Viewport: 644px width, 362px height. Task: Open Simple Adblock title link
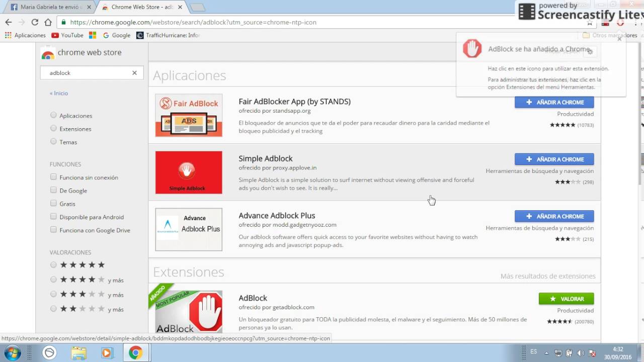pyautogui.click(x=265, y=158)
